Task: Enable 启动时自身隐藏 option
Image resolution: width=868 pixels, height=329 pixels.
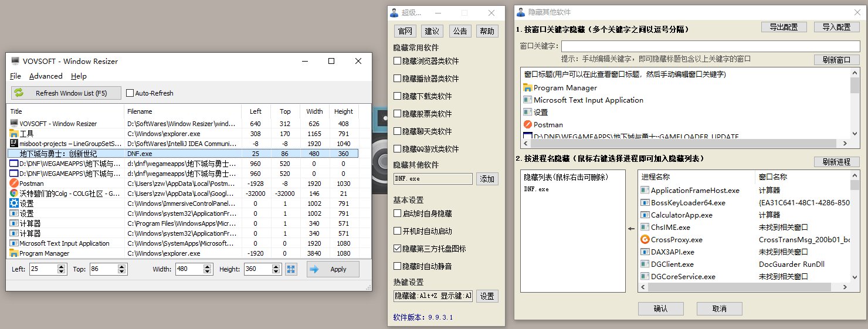Action: (x=398, y=213)
